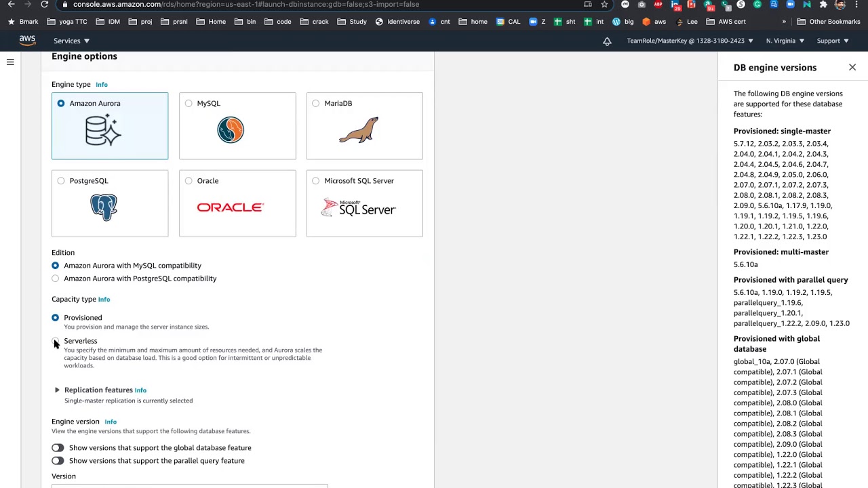Close the DB engine versions panel
This screenshot has height=488, width=868.
click(x=852, y=68)
